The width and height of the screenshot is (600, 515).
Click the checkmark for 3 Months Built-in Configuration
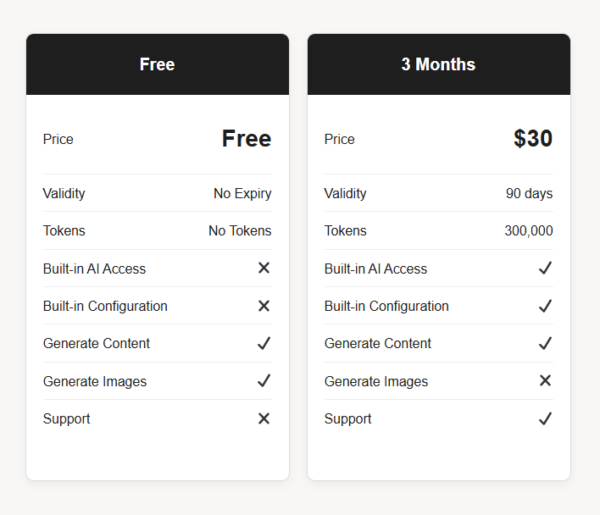click(545, 306)
